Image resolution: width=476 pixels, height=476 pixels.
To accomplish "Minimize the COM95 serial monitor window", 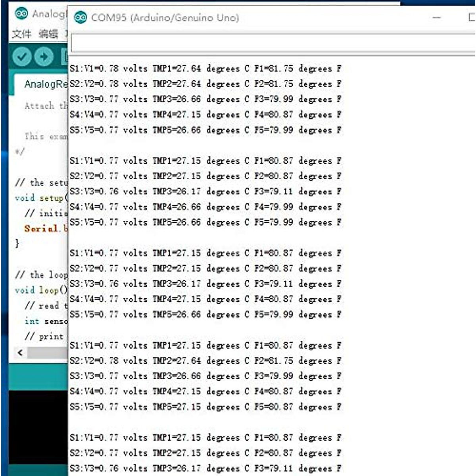I will coord(437,18).
